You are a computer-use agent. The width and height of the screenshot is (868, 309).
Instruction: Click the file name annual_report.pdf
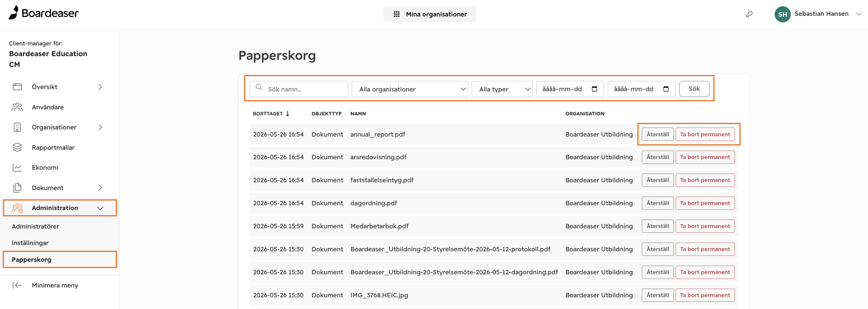pos(377,135)
